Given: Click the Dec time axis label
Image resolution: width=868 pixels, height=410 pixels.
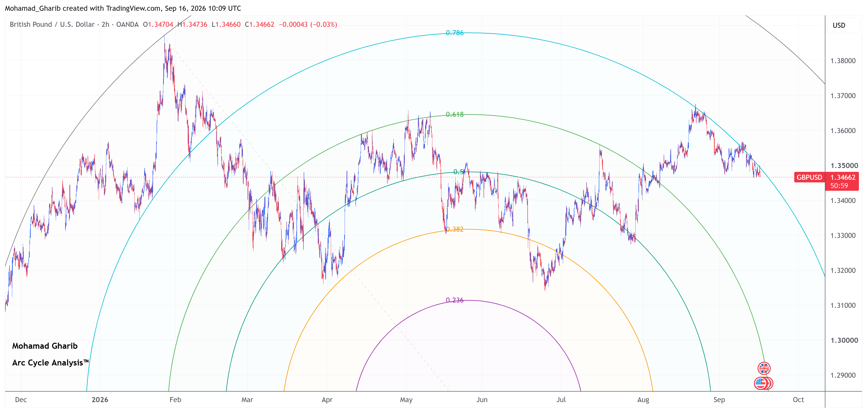Looking at the screenshot, I should (x=21, y=399).
